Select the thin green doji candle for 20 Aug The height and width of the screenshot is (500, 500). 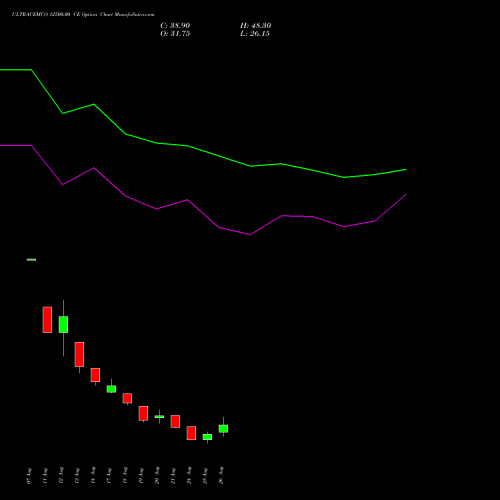(159, 417)
